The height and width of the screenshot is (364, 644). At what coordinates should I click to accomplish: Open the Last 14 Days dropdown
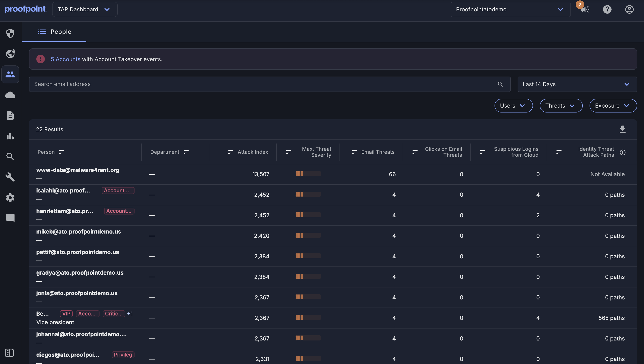click(577, 84)
